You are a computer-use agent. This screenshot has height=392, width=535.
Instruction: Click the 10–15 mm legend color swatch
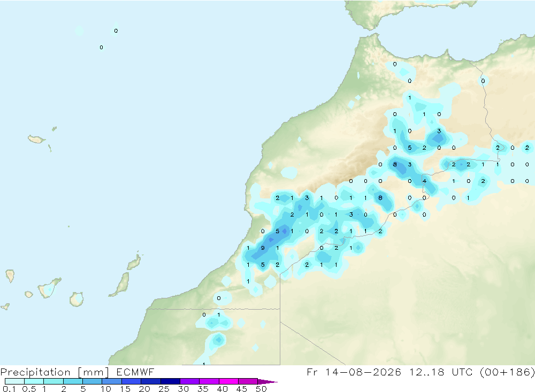112,381
